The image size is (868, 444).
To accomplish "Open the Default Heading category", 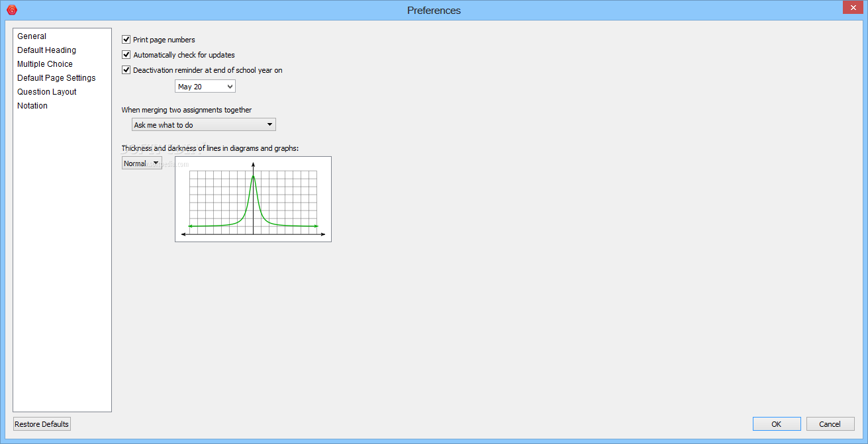I will (46, 50).
